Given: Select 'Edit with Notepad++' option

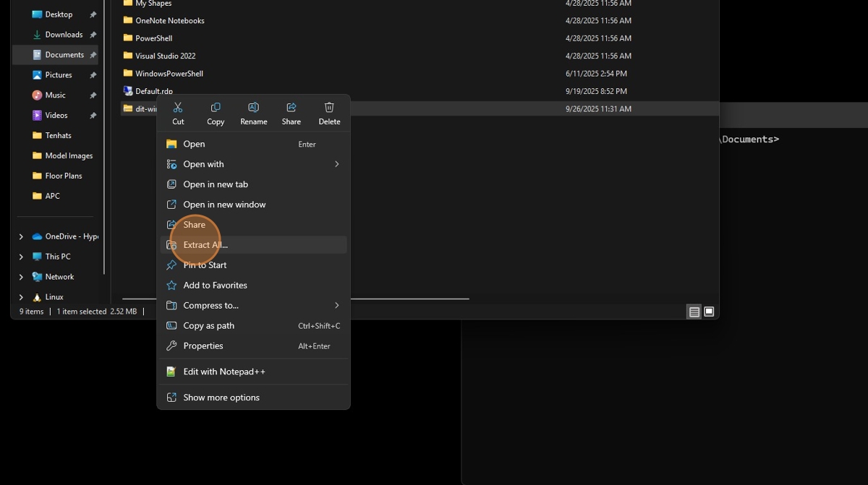Looking at the screenshot, I should point(224,372).
